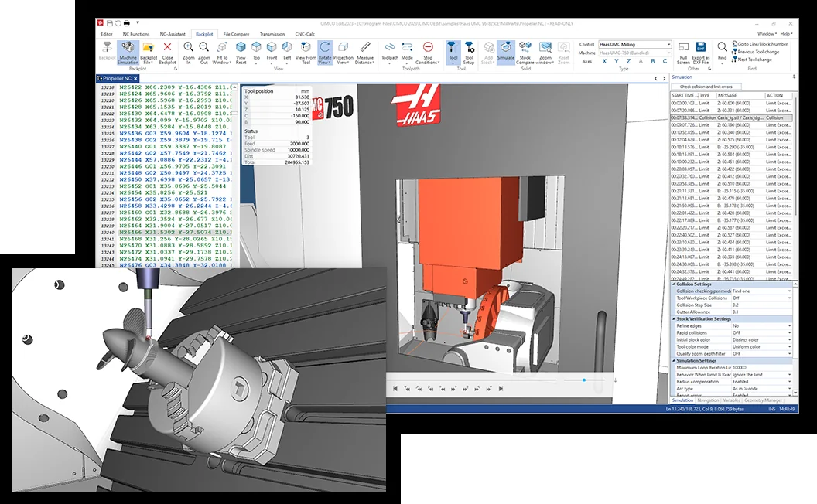The image size is (817, 504).
Task: Switch to Top view
Action: point(256,53)
